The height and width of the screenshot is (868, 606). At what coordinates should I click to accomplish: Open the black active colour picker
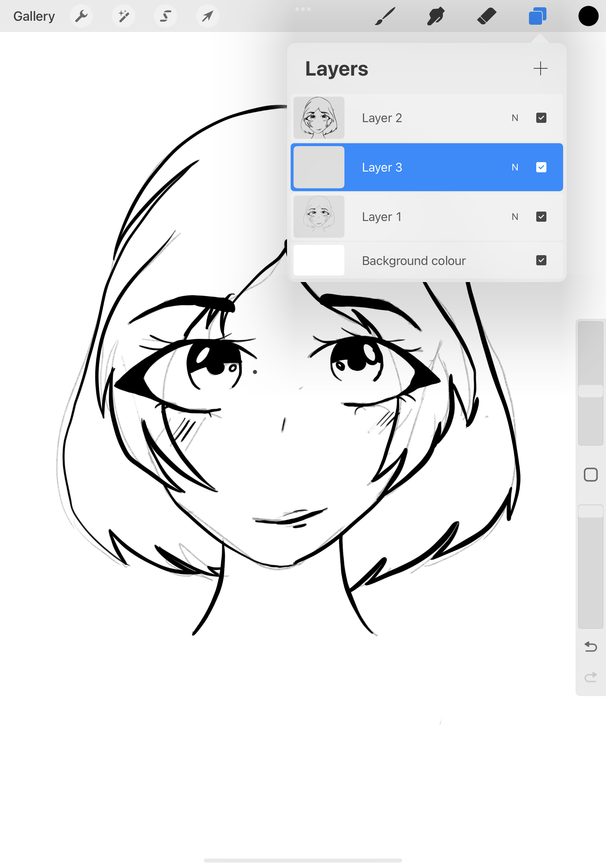point(588,16)
